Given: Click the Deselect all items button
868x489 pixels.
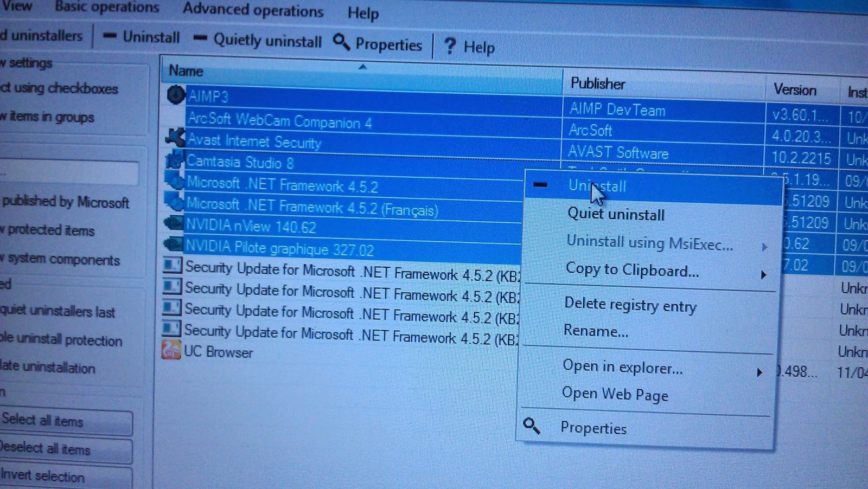Looking at the screenshot, I should pyautogui.click(x=65, y=450).
